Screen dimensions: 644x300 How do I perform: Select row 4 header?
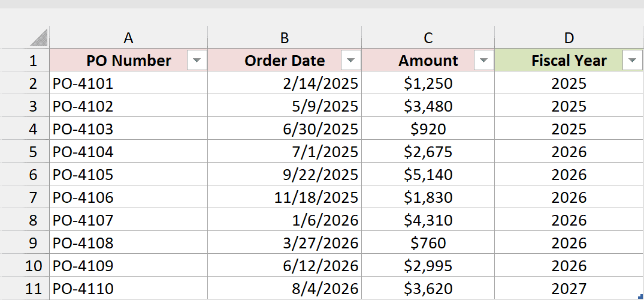point(25,129)
